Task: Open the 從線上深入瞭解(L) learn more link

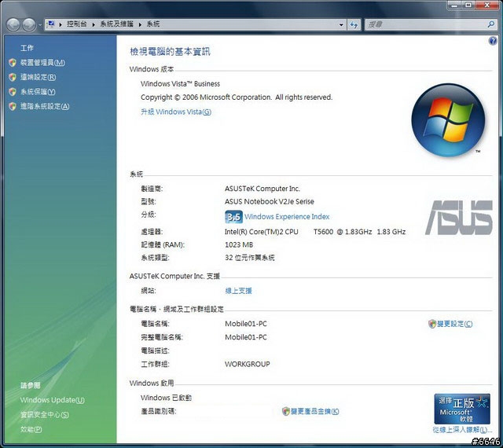Action: click(x=462, y=430)
